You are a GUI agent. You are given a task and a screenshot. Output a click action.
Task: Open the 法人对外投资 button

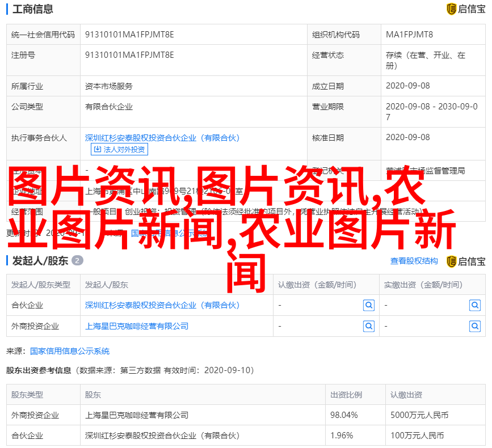coord(119,149)
